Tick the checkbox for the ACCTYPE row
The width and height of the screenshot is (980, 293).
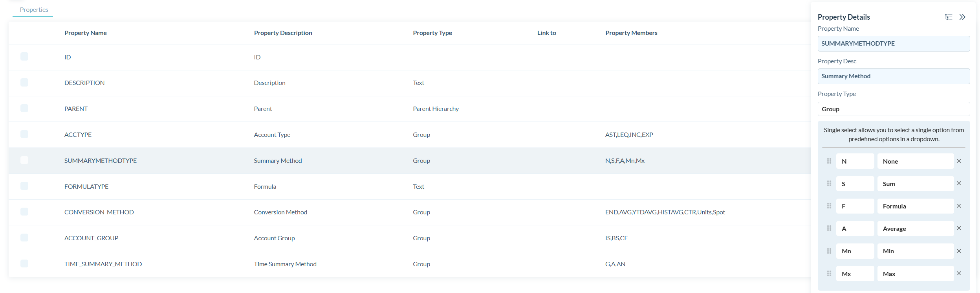(24, 134)
